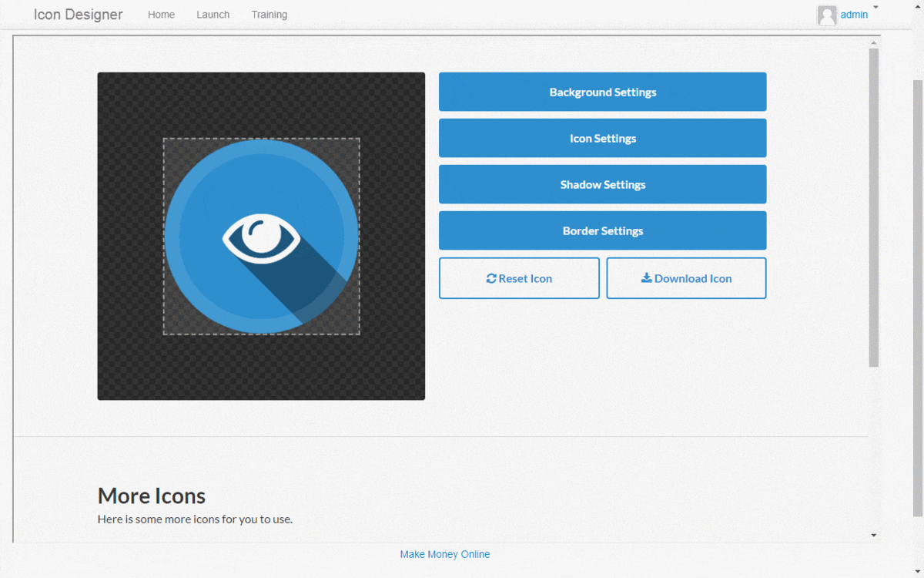This screenshot has height=578, width=924.
Task: Click the refresh icon on Reset Icon
Action: 491,279
